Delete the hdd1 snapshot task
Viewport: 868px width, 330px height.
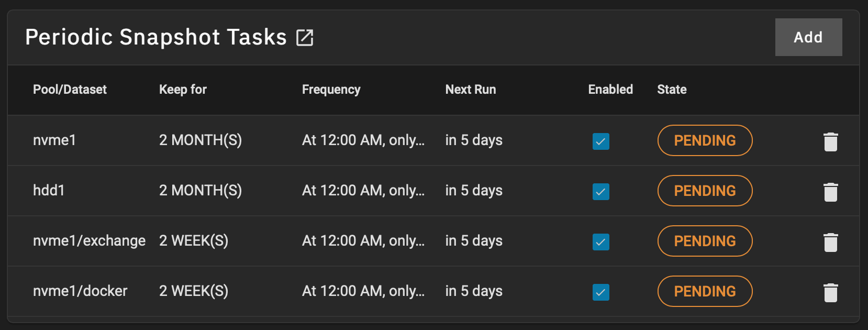830,192
